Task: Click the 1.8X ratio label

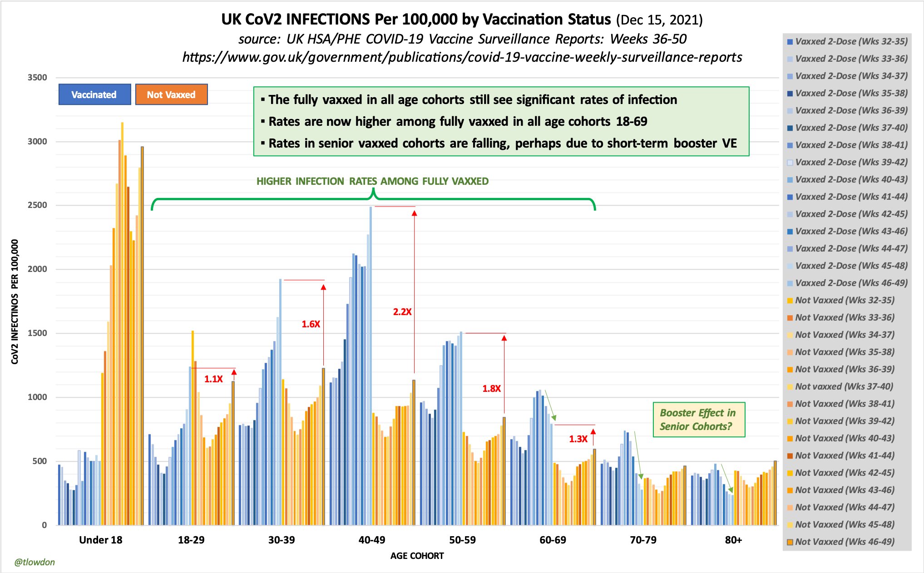Action: tap(491, 389)
